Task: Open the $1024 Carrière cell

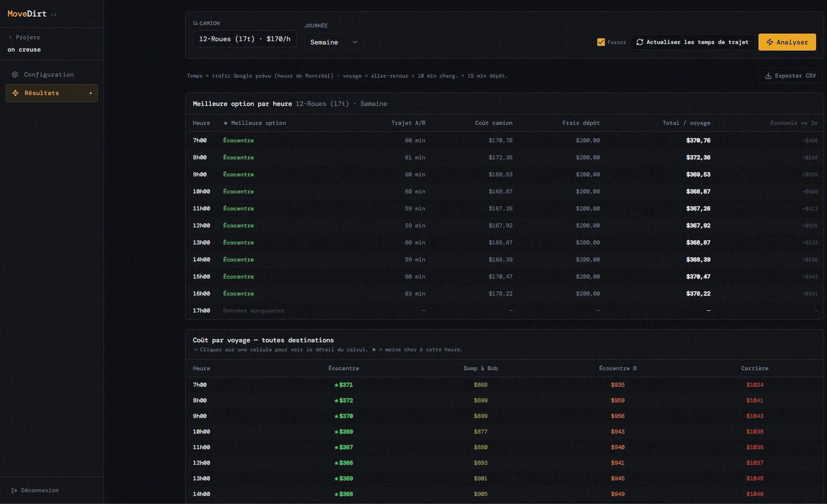Action: click(x=755, y=385)
